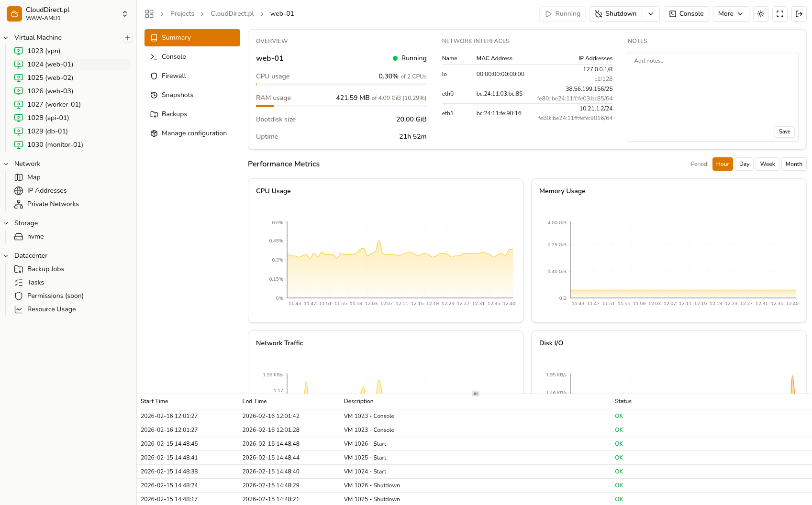Screen dimensions: 812x505
Task: Switch metrics period to Day
Action: [x=744, y=164]
